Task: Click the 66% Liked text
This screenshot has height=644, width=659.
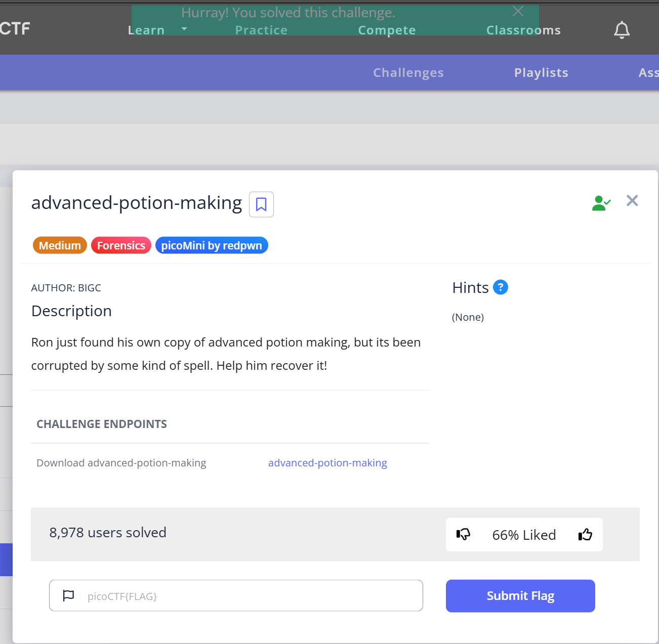Action: (524, 535)
